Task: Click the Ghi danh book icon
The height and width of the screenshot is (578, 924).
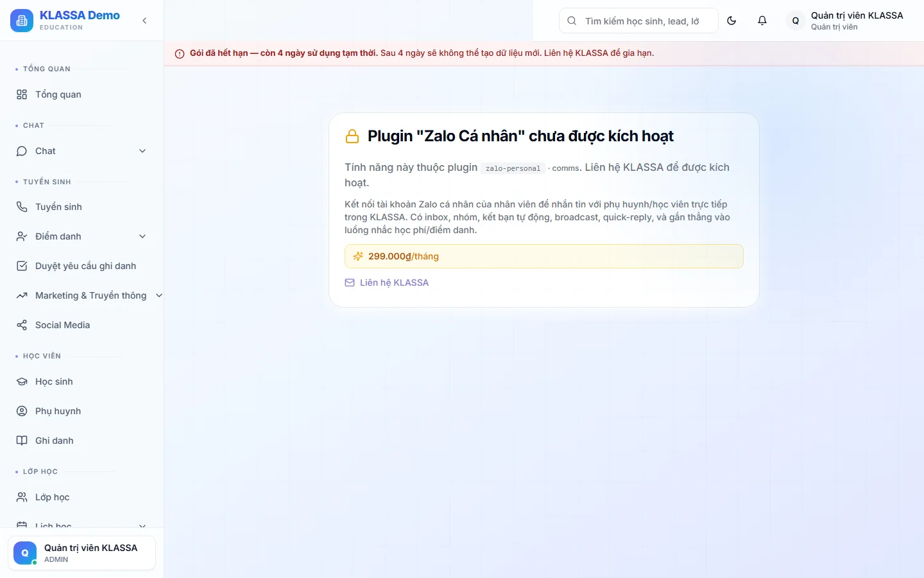Action: 22,441
